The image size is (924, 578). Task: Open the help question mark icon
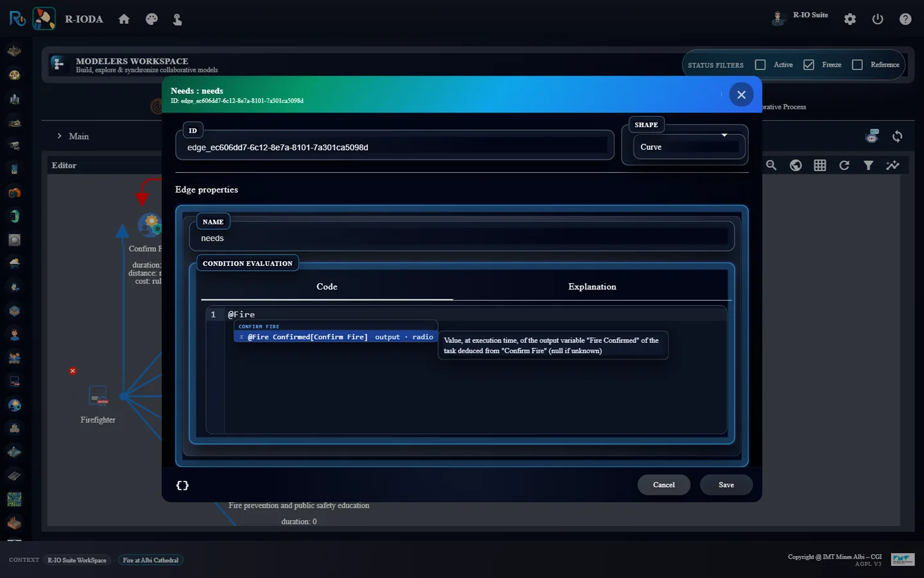click(905, 19)
